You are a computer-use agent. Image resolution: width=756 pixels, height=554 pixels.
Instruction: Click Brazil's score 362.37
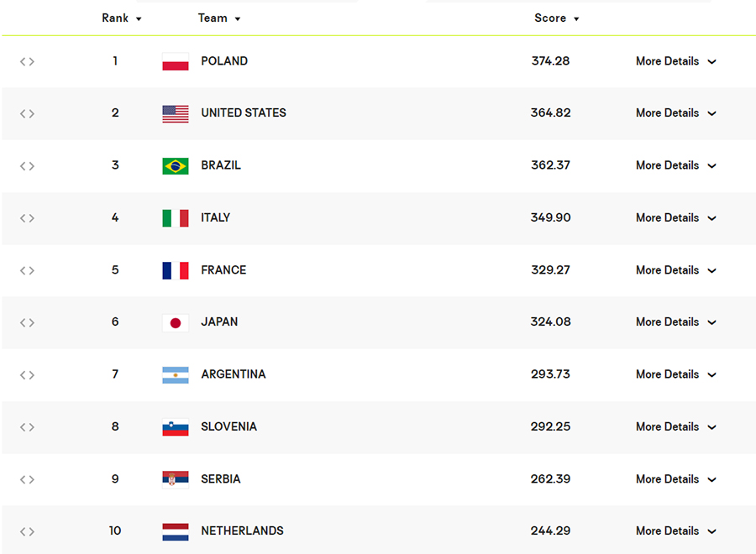(550, 165)
